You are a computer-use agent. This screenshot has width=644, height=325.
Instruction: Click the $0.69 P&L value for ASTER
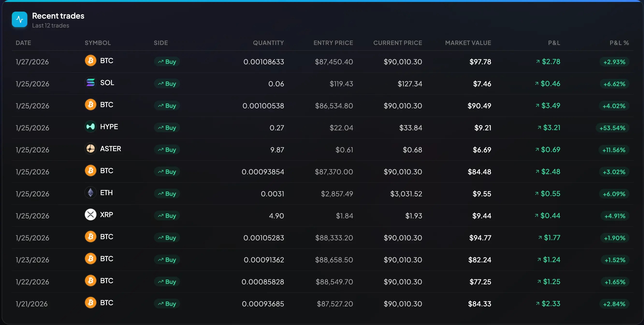(x=550, y=150)
